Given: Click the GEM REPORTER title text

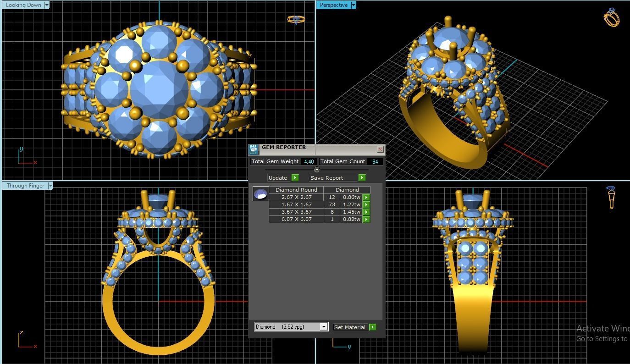Looking at the screenshot, I should click(283, 148).
